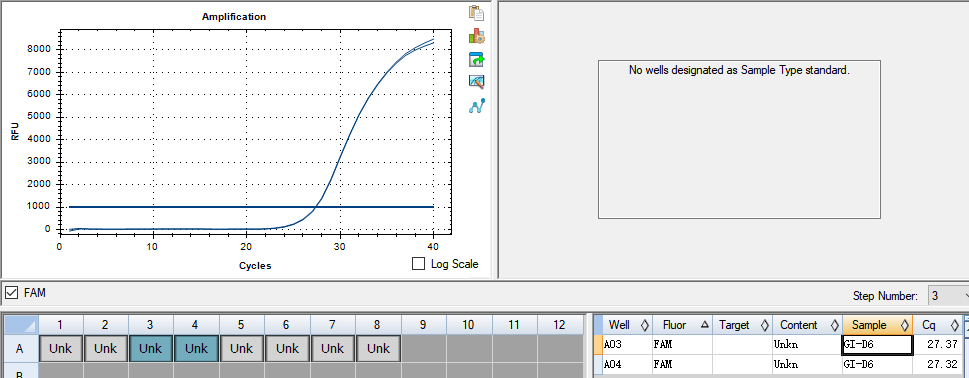The width and height of the screenshot is (969, 378).
Task: Open the chart settings bar-graph gear icon
Action: (x=476, y=36)
